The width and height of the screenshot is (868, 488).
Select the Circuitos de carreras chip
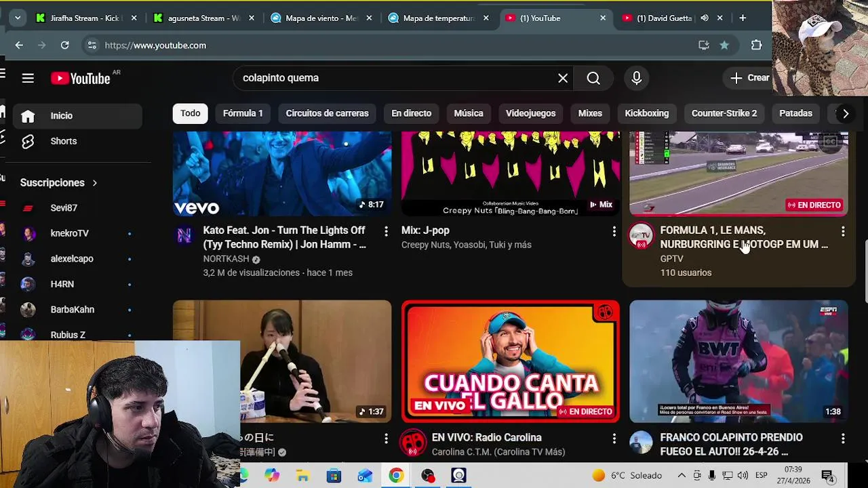[x=327, y=113]
